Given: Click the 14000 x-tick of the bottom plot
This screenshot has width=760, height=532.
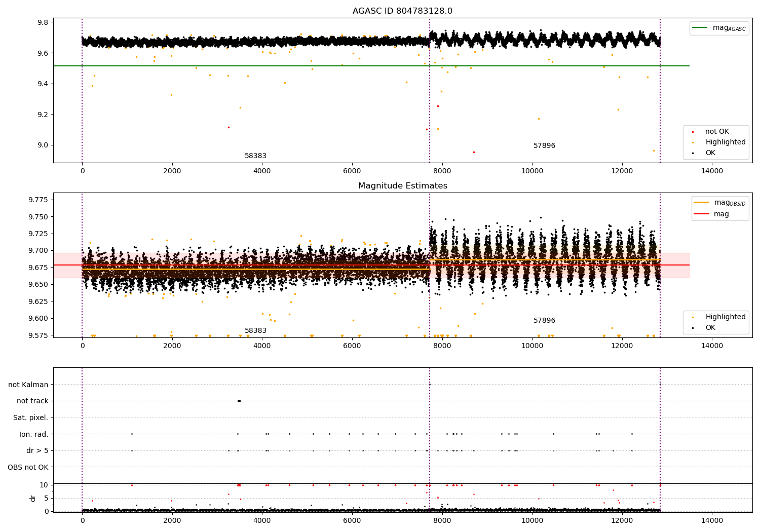Looking at the screenshot, I should [x=712, y=521].
